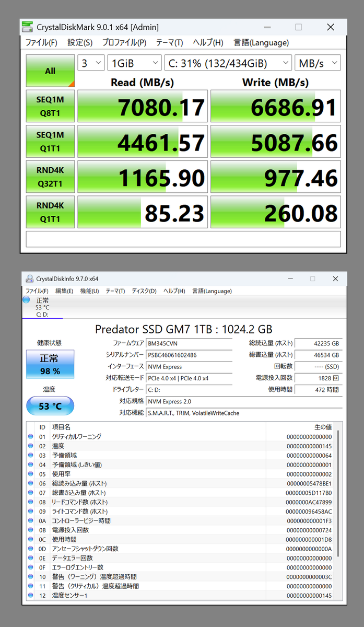This screenshot has height=627, width=364.
Task: Click RND4K Q32T1 read result 1165.90
Action: pos(143,177)
